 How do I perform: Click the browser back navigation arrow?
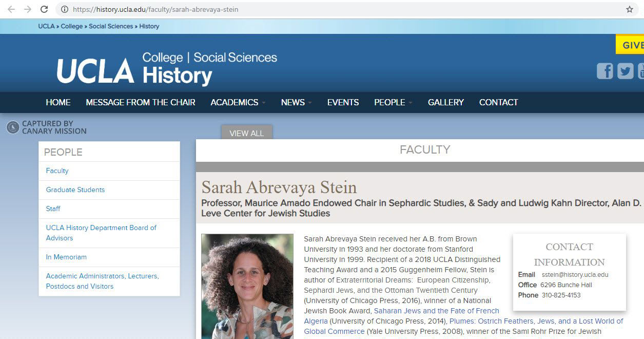tap(11, 9)
